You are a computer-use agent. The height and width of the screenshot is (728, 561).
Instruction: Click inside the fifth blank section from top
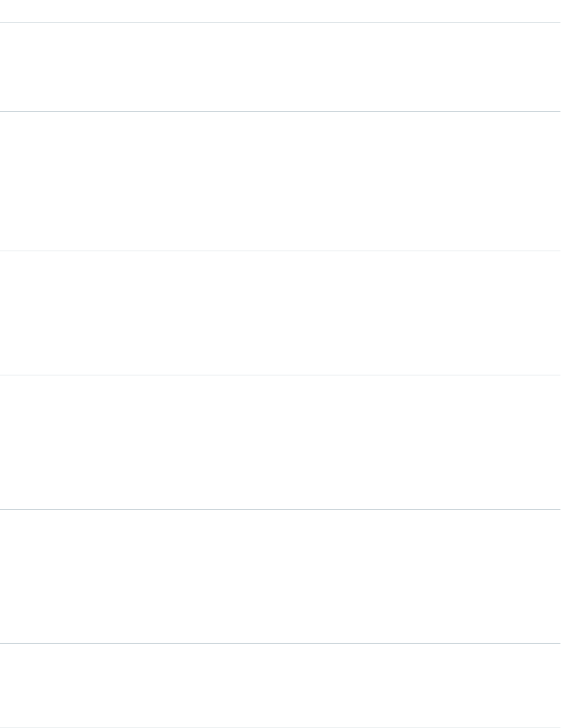point(280,576)
